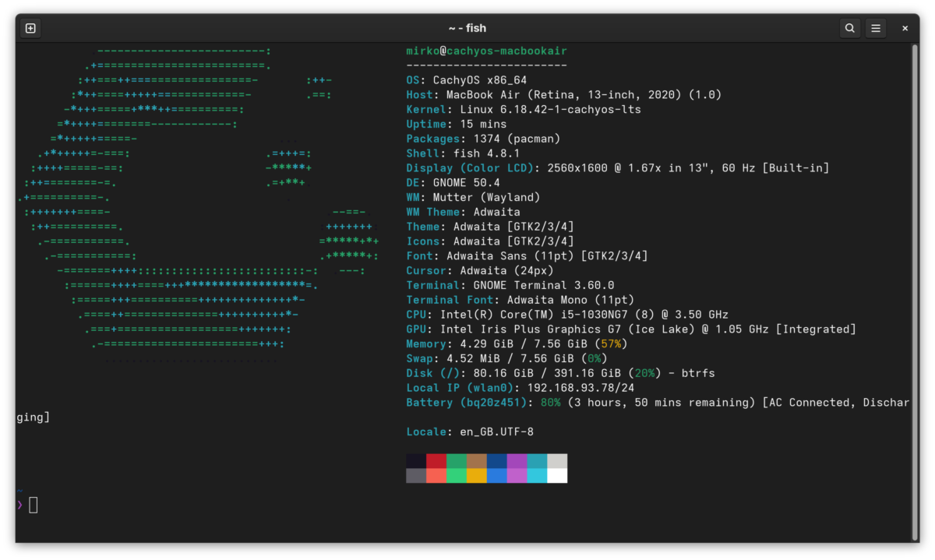The width and height of the screenshot is (935, 560).
Task: Click the "Locale: en_GB.UTF-8" line
Action: coord(470,431)
